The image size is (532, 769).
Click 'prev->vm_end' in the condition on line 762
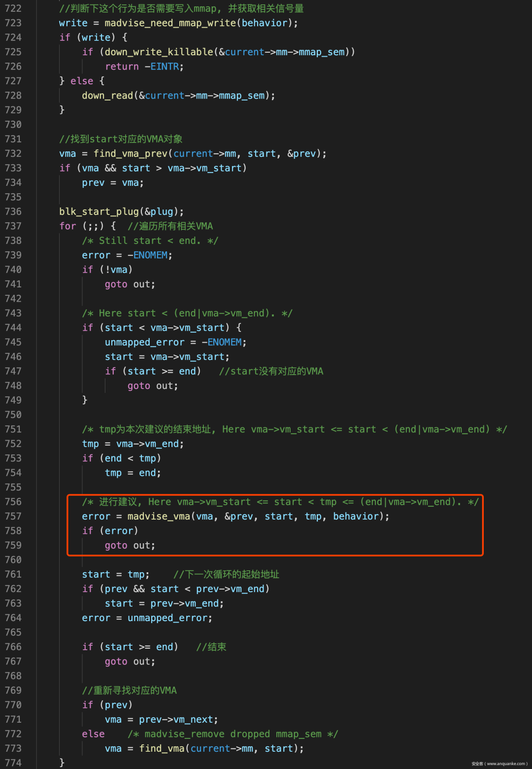click(x=230, y=589)
